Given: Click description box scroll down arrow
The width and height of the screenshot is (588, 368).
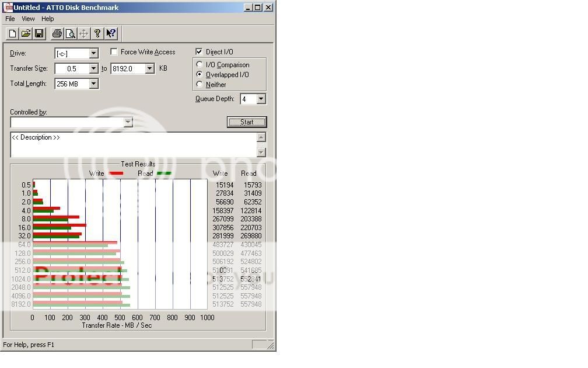Looking at the screenshot, I should pos(261,152).
